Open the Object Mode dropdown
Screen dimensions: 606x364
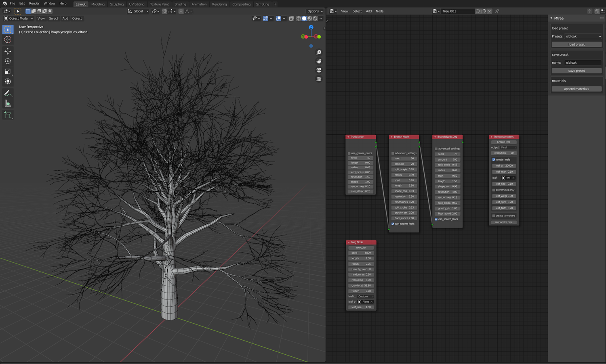(18, 18)
